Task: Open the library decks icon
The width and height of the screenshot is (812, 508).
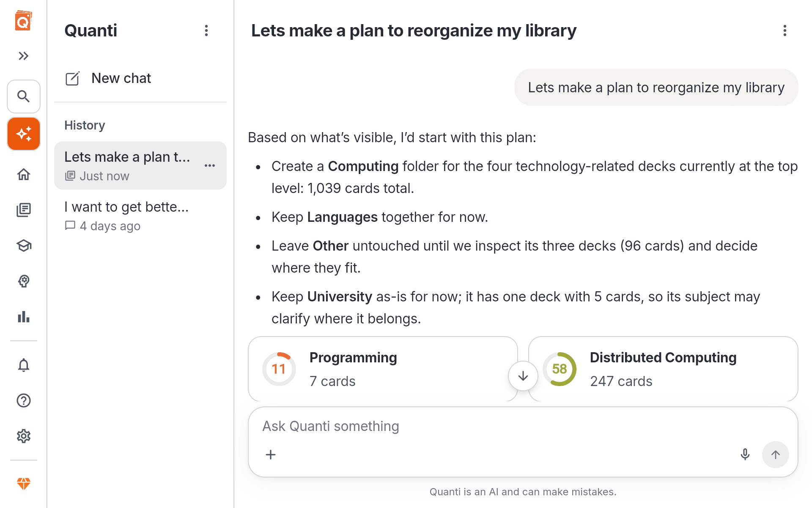Action: click(24, 210)
